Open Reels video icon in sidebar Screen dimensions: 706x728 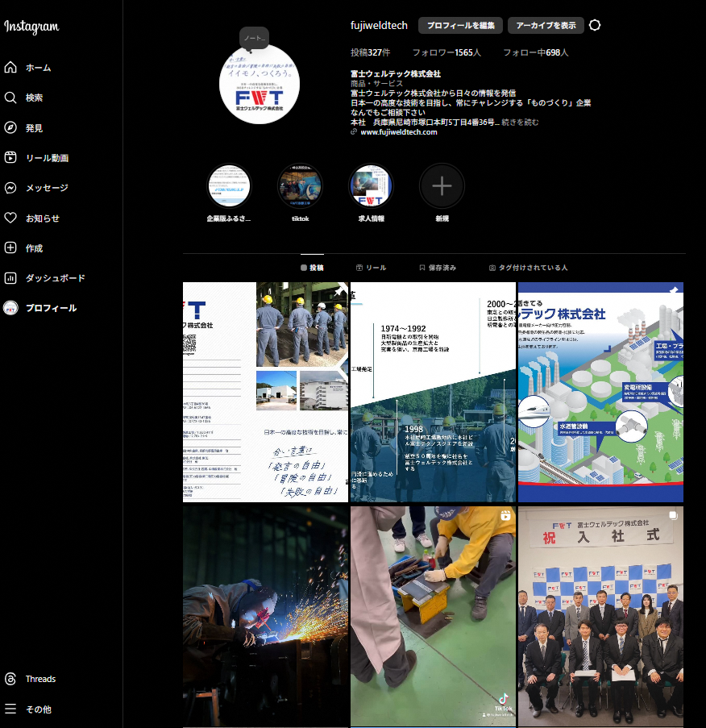pos(10,158)
